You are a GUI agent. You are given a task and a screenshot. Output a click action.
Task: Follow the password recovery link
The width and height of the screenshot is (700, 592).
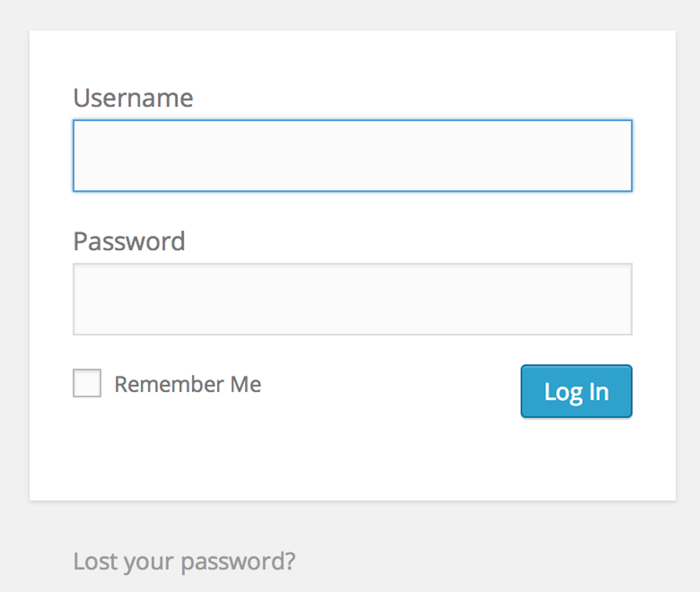click(x=184, y=561)
